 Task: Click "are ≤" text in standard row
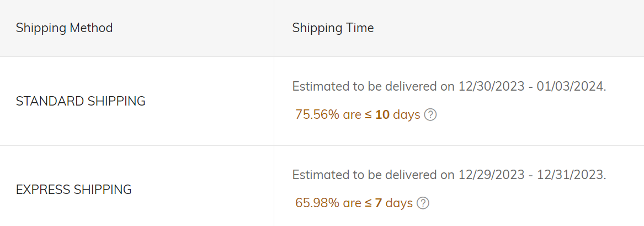coord(358,115)
